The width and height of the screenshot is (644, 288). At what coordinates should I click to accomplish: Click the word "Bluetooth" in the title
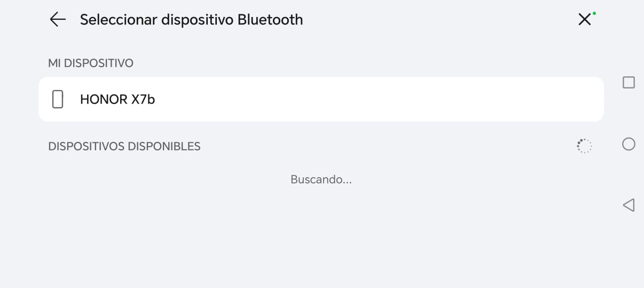(x=270, y=20)
